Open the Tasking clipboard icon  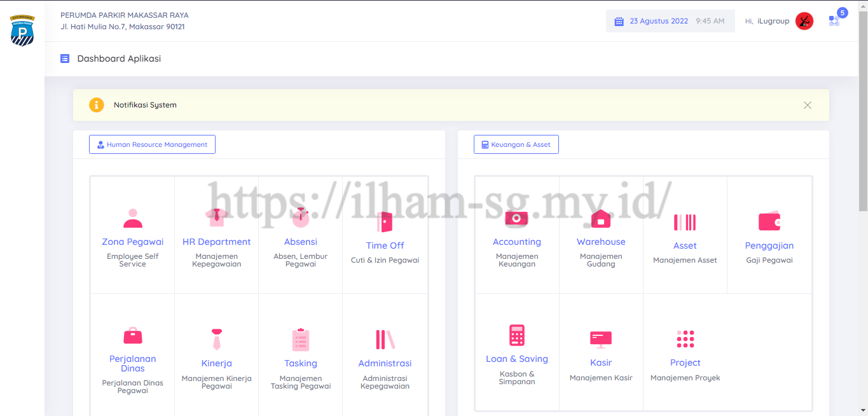pyautogui.click(x=300, y=340)
